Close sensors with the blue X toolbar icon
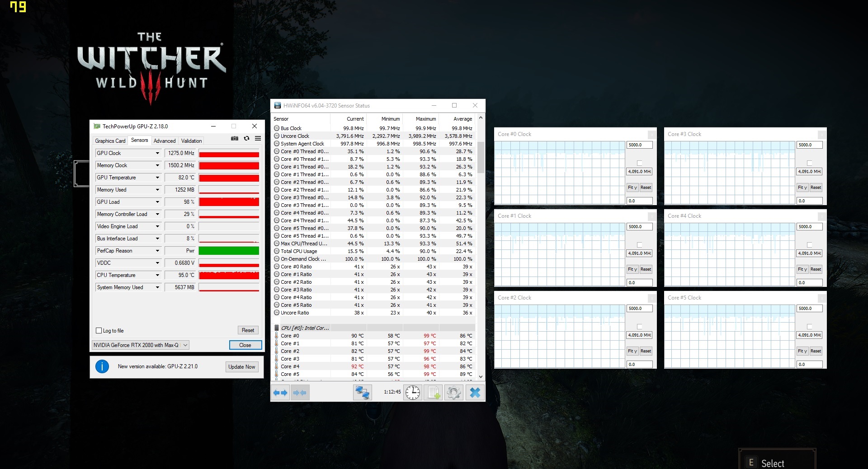The height and width of the screenshot is (469, 868). (475, 393)
